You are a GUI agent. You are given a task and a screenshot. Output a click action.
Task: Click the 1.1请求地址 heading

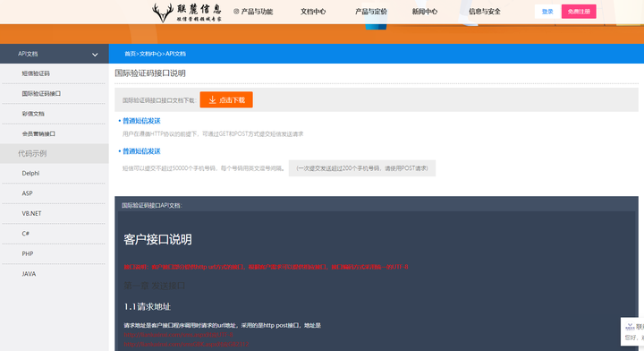(x=147, y=306)
